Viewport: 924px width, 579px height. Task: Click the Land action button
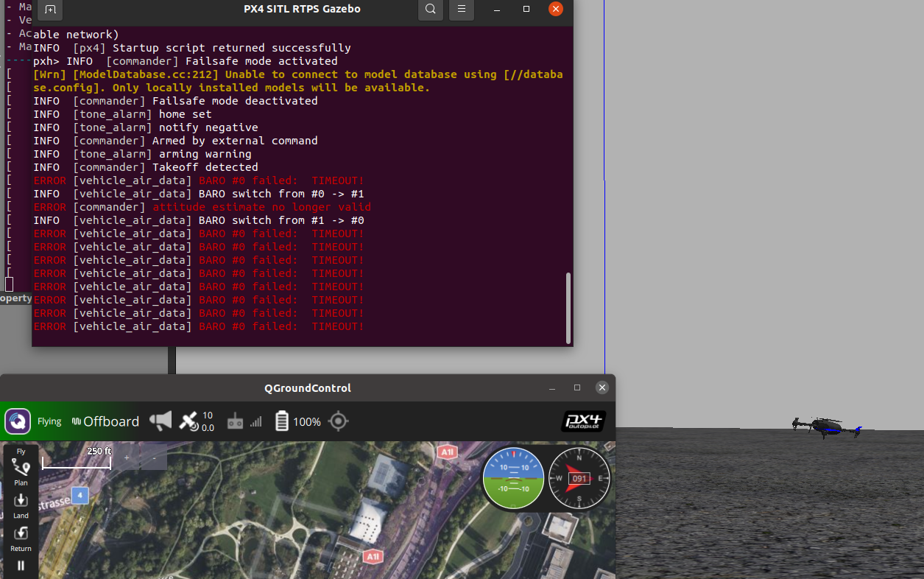[x=21, y=505]
